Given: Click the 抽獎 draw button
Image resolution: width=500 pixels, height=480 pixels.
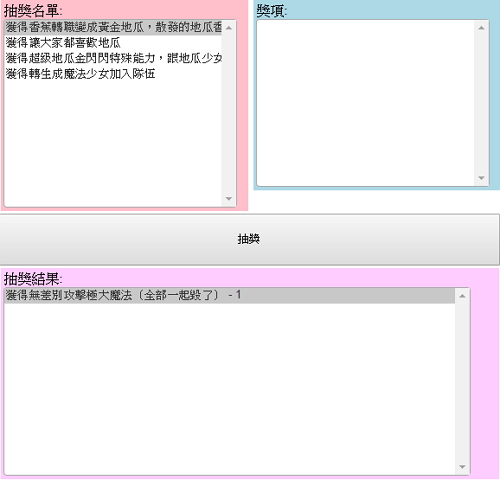Looking at the screenshot, I should (x=249, y=239).
